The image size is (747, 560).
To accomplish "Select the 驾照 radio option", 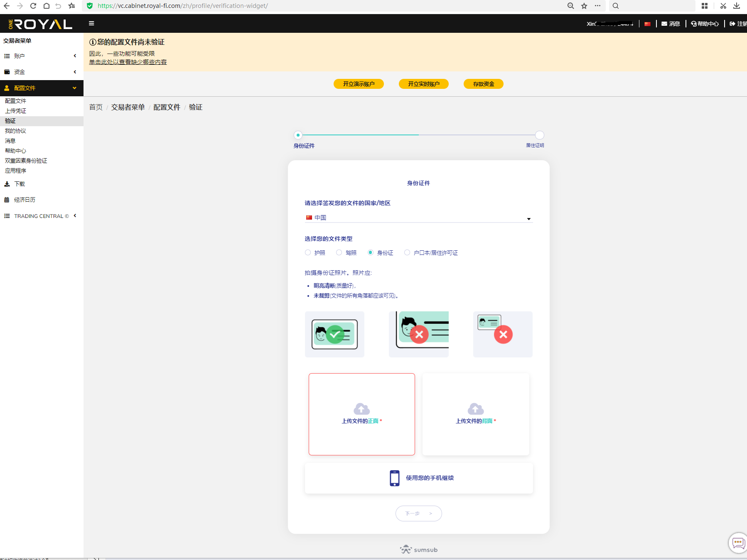I will [x=339, y=252].
